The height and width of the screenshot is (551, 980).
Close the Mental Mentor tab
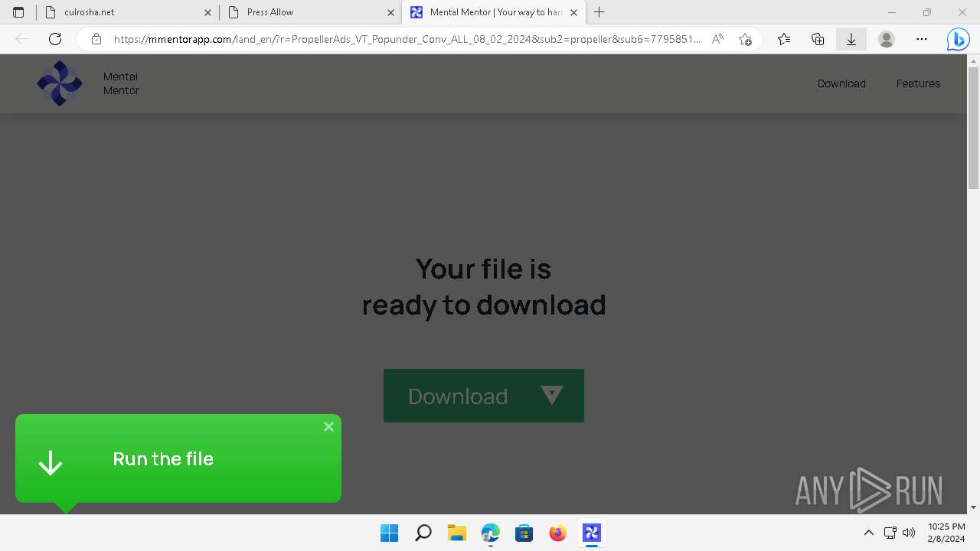pos(573,12)
